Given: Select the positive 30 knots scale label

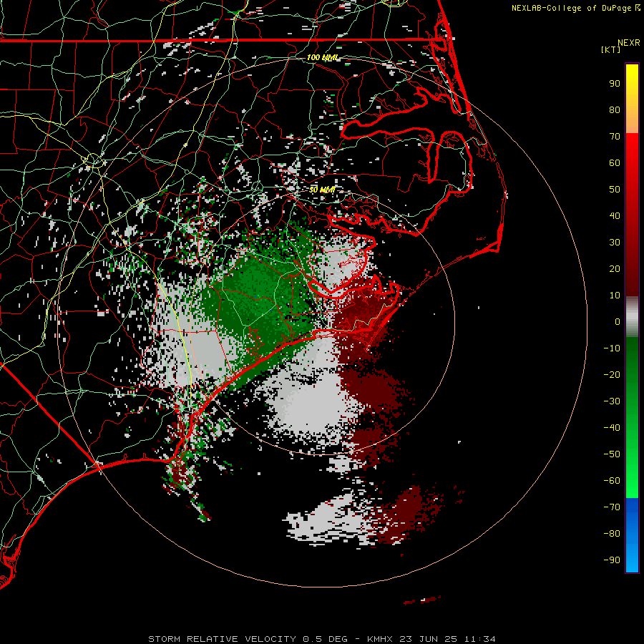Looking at the screenshot, I should (615, 243).
